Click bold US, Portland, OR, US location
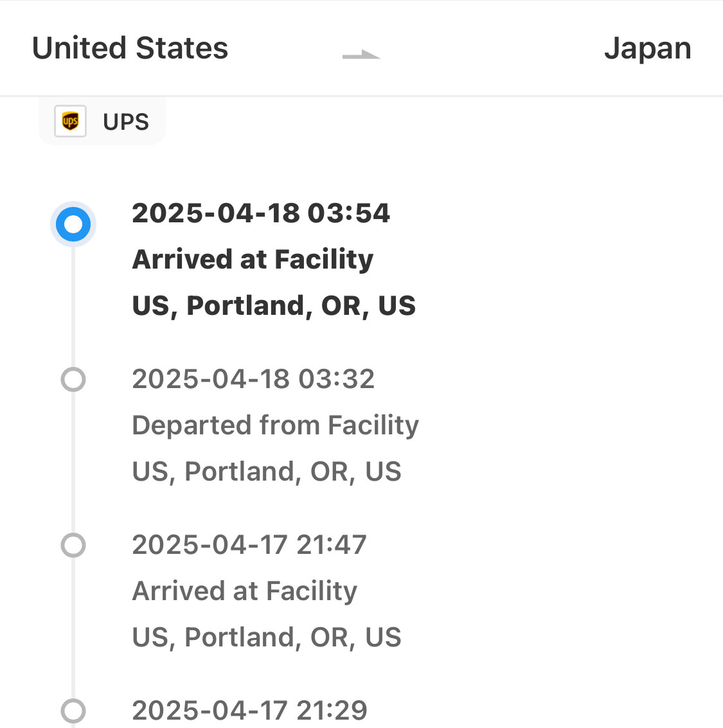 click(x=274, y=306)
